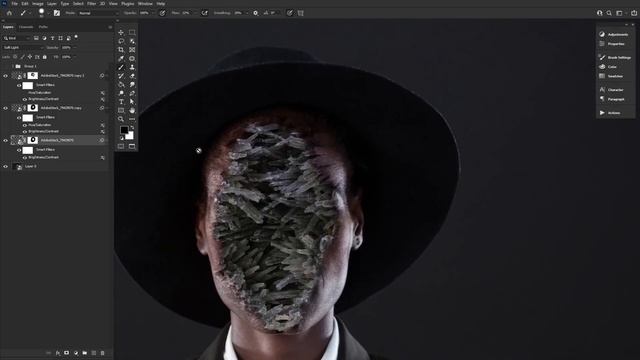Click the default colors icon
This screenshot has width=640, height=360.
122,138
